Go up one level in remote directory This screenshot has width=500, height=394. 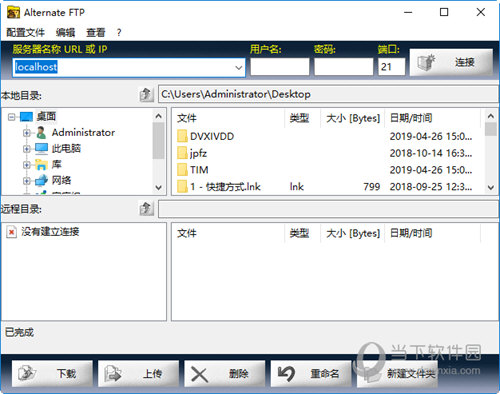coord(146,209)
